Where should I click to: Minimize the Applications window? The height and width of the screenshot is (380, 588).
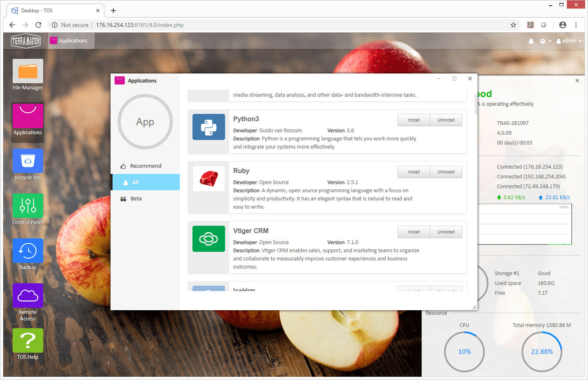(x=439, y=78)
